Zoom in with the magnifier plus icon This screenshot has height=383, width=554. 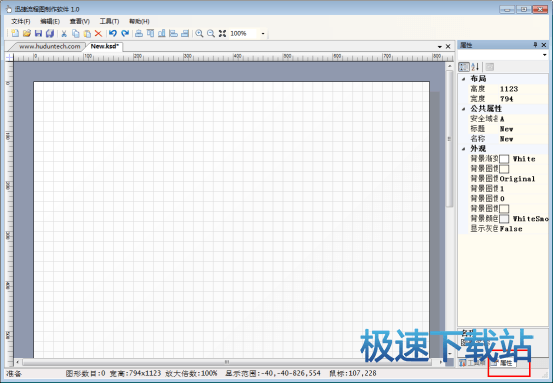(199, 34)
